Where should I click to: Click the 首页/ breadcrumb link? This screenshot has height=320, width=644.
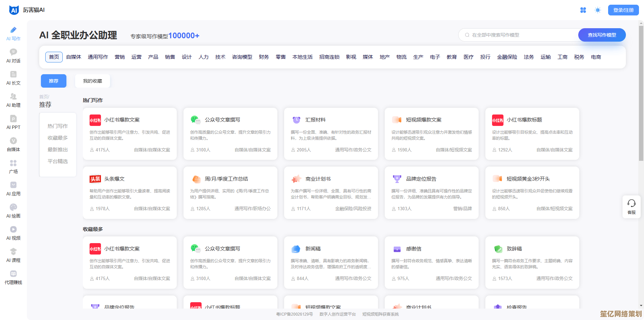(x=44, y=97)
